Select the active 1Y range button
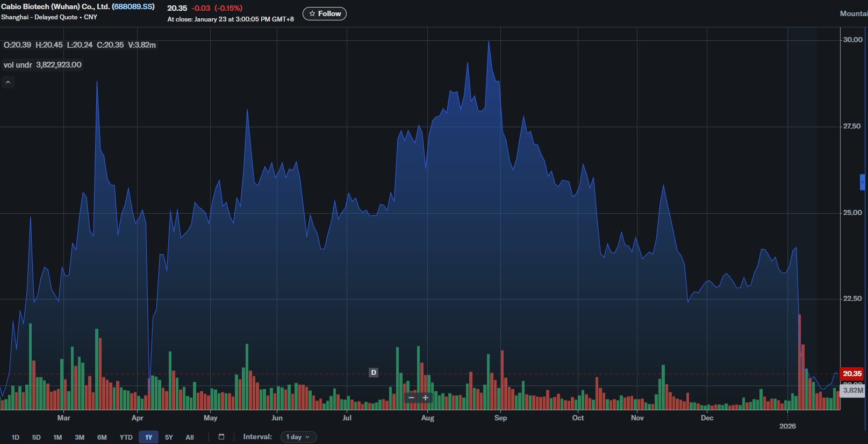 [148, 437]
